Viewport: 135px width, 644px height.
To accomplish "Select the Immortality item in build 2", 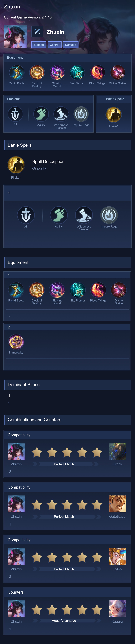I will [16, 342].
